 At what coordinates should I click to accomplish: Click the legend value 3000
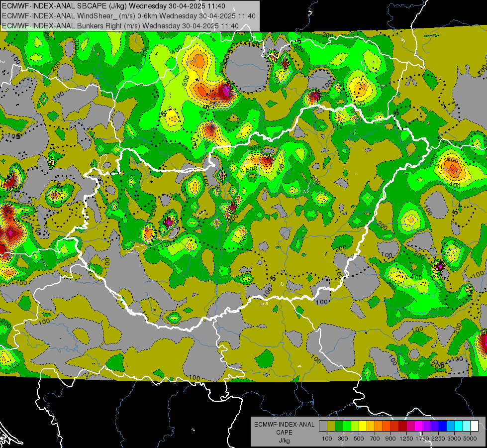(454, 439)
